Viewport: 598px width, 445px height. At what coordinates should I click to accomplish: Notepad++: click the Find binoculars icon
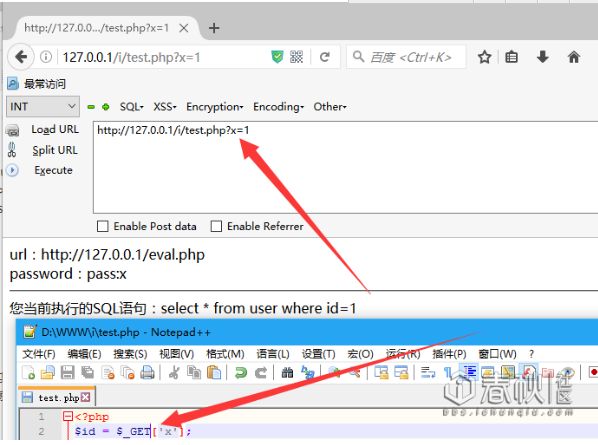click(287, 373)
